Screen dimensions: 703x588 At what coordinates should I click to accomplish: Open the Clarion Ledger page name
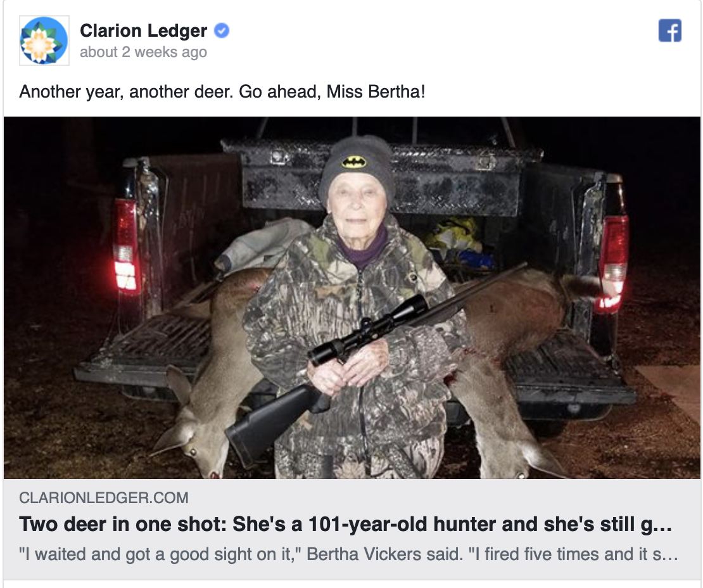pos(143,30)
